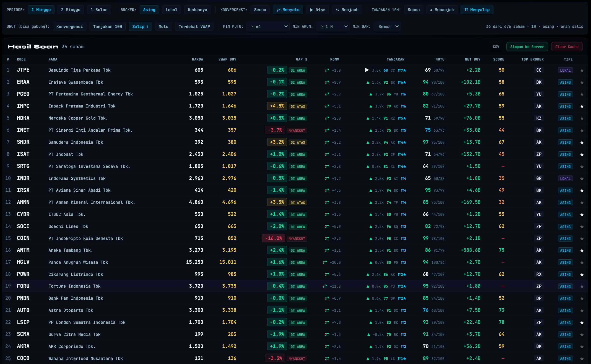The image size is (591, 364).
Task: Choose Menyatu convergence filter
Action: [x=288, y=10]
